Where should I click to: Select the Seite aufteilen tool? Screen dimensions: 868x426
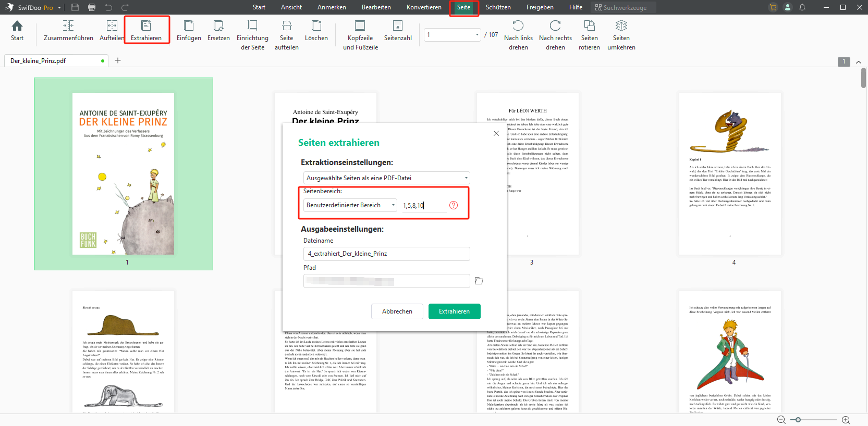287,35
